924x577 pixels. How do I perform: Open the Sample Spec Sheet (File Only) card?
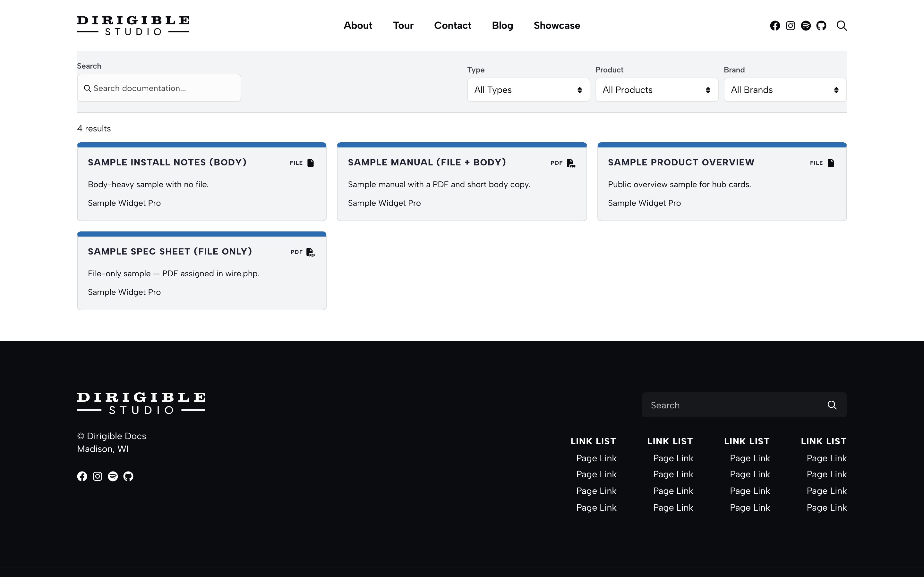tap(201, 271)
